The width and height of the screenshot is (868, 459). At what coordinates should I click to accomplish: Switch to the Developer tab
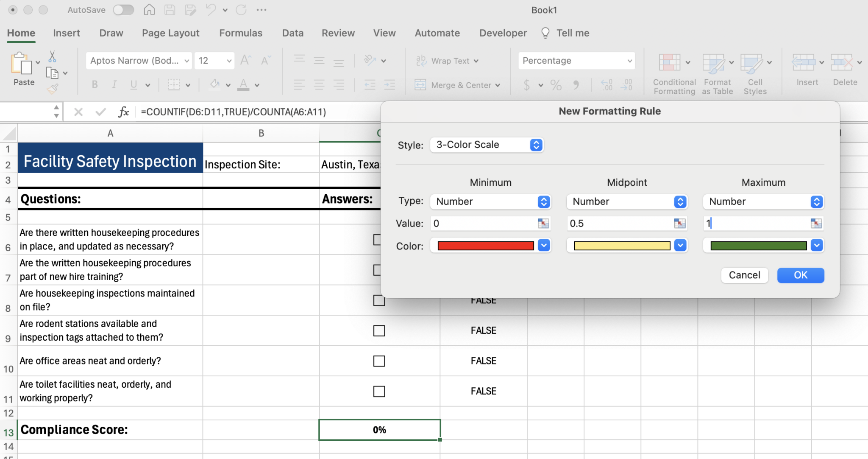click(502, 33)
